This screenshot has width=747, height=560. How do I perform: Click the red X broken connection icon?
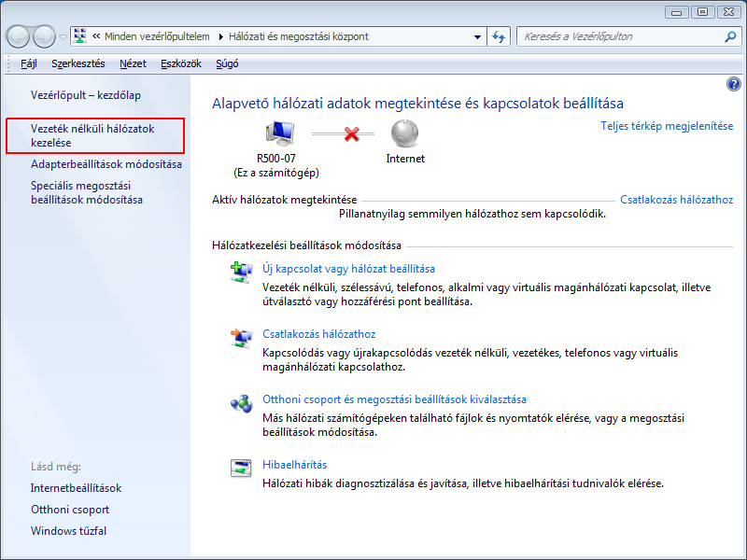[352, 134]
